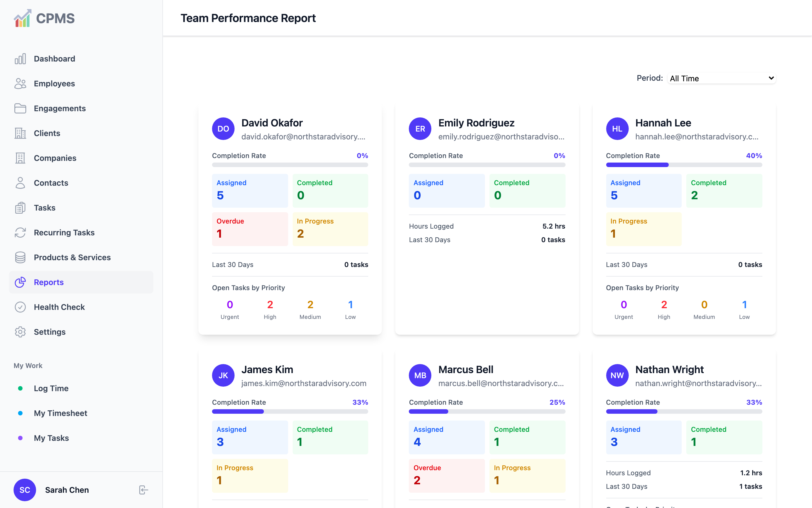Click the Recurring Tasks refresh icon
The width and height of the screenshot is (812, 508).
pyautogui.click(x=20, y=233)
